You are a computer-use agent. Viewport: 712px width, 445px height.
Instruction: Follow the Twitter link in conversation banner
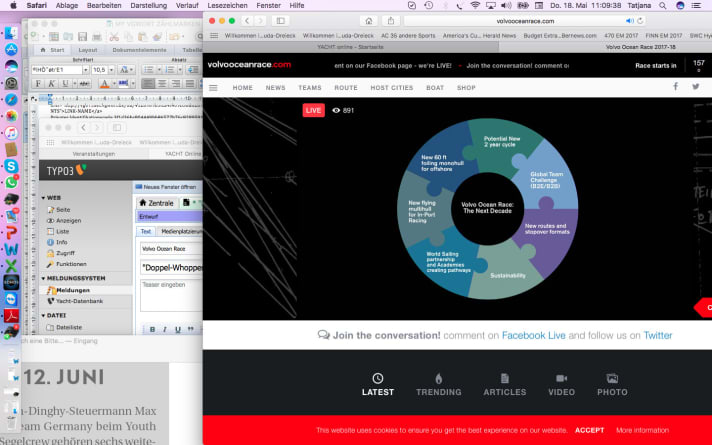[658, 335]
